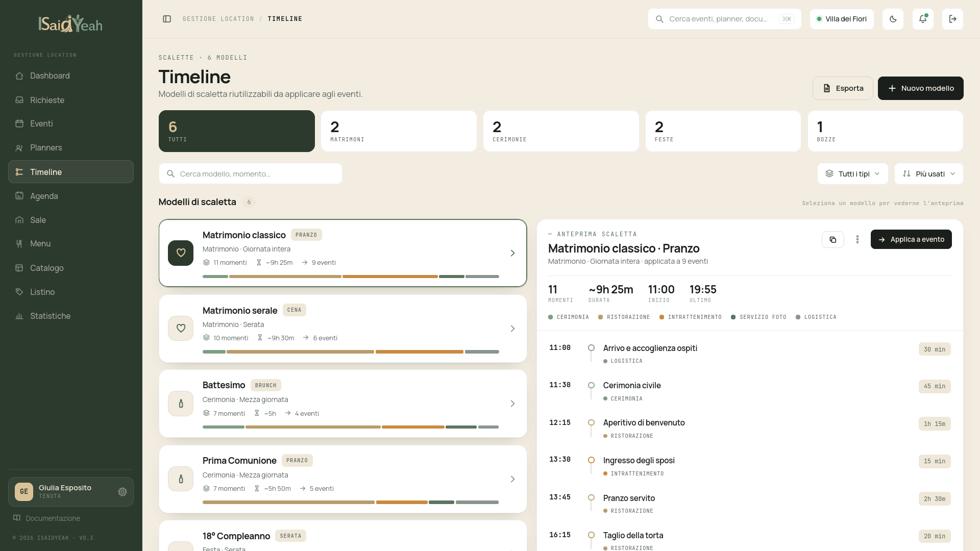Click the heart icon of Matrimonio serale
Screen dimensions: 980x551
181,329
